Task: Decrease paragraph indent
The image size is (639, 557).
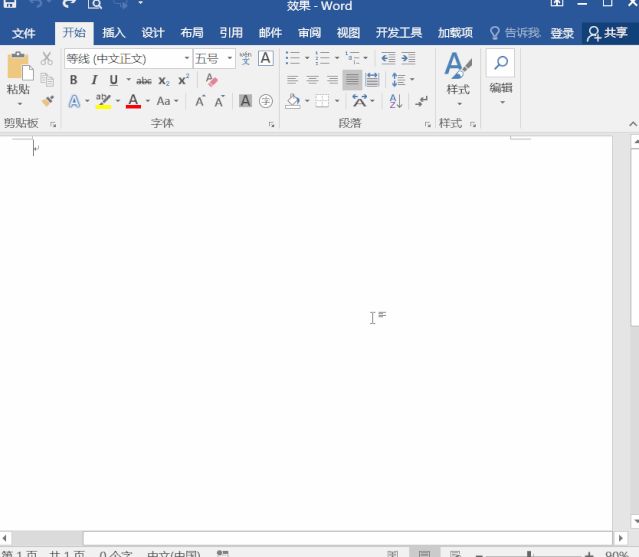Action: tap(388, 58)
